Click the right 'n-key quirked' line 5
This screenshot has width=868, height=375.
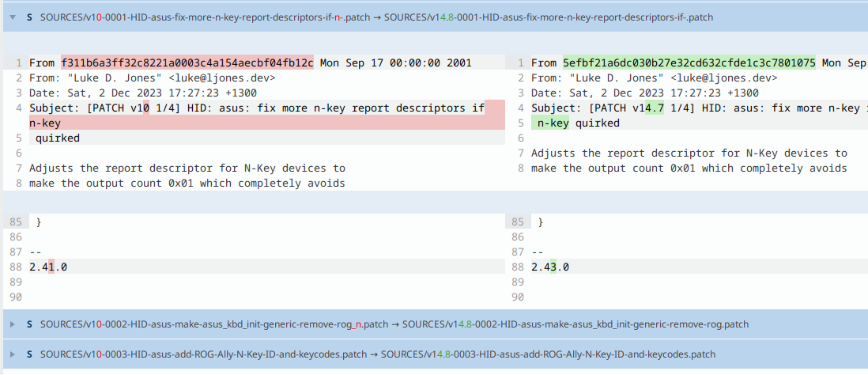(x=579, y=123)
